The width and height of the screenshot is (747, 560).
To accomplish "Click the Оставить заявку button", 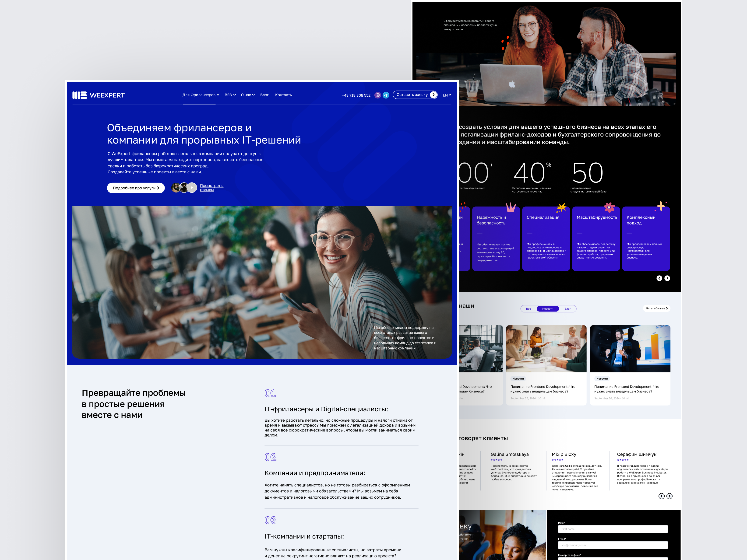I will pos(415,95).
